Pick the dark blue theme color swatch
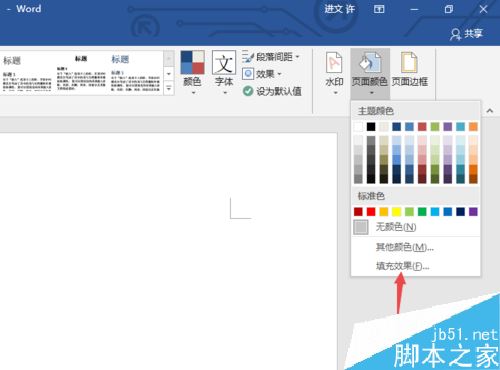The width and height of the screenshot is (500, 370). click(x=397, y=127)
